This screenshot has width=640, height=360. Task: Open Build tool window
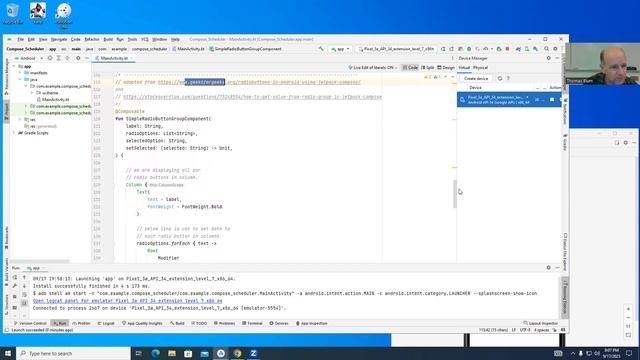(177, 323)
